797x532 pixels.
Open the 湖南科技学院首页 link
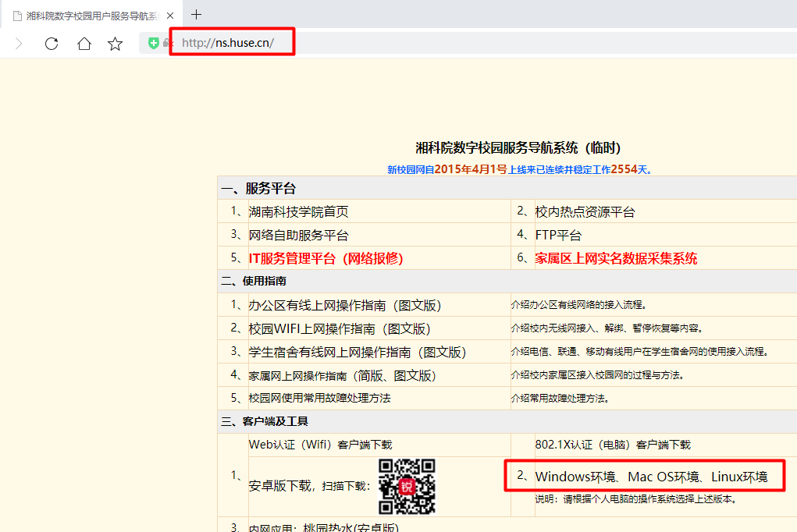coord(298,212)
